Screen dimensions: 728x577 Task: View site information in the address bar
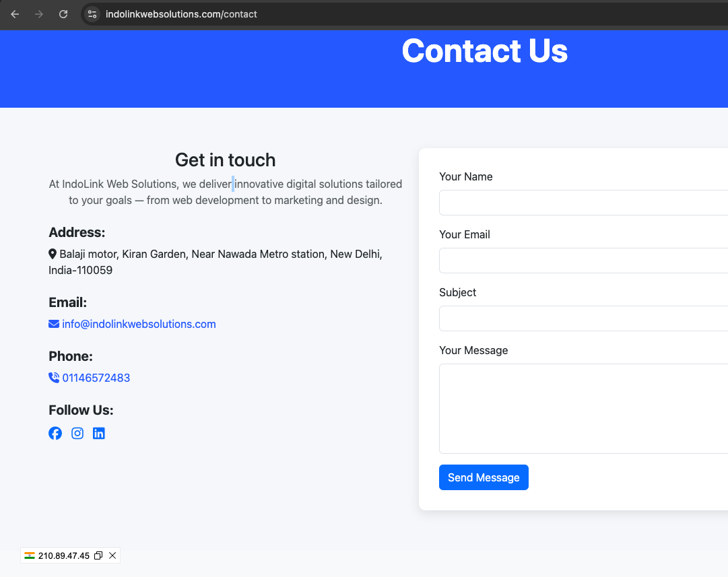[92, 14]
